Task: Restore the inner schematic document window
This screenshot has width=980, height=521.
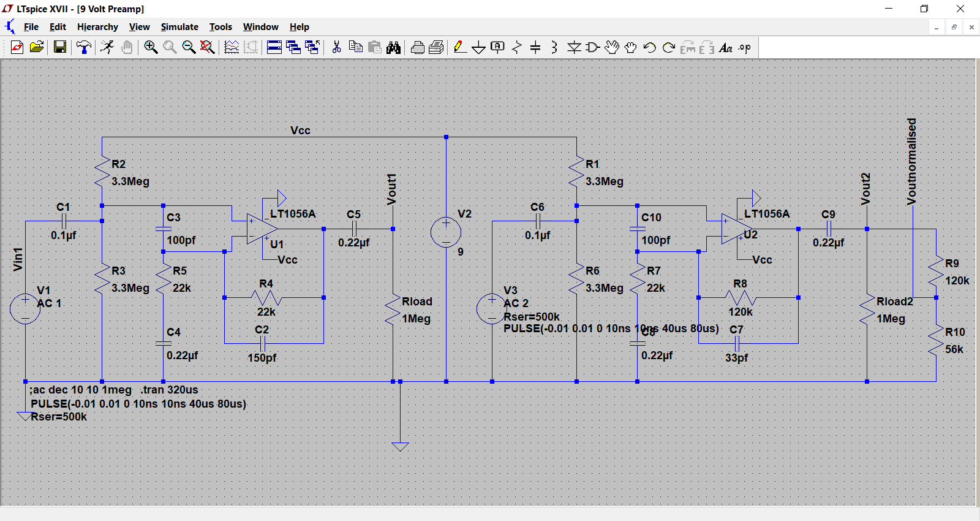Action: click(954, 27)
